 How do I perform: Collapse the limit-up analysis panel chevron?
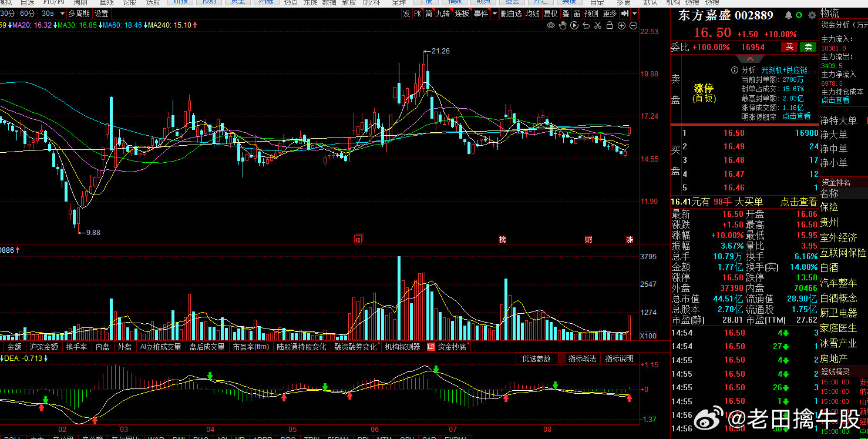(x=751, y=59)
